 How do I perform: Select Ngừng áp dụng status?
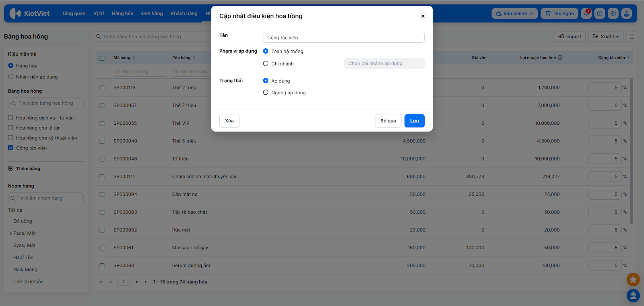pyautogui.click(x=266, y=93)
